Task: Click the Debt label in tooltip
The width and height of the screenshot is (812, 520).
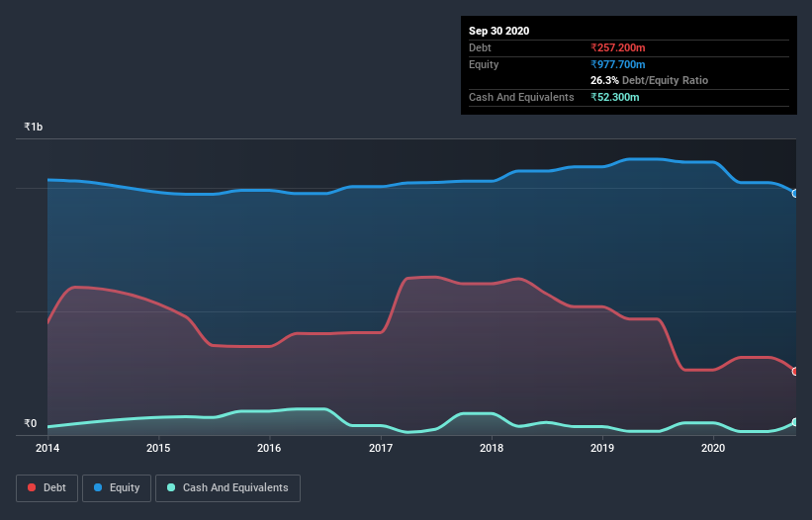Action: [480, 47]
